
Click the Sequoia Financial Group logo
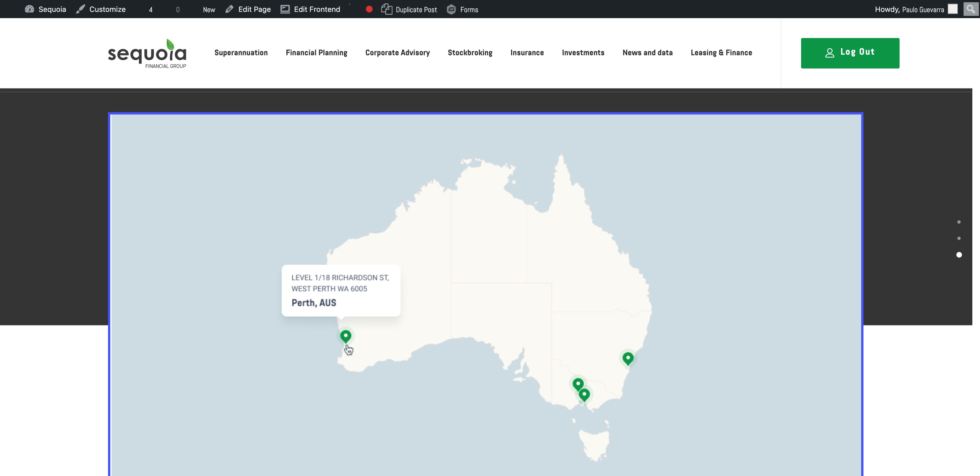click(x=147, y=54)
